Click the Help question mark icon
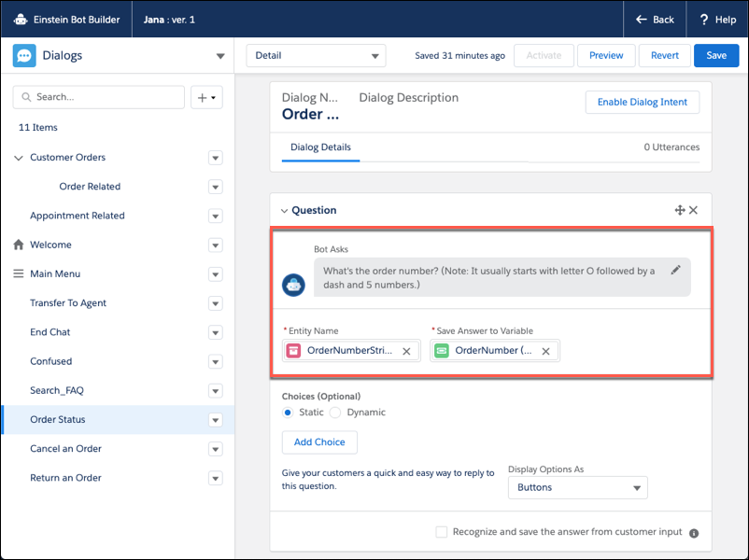This screenshot has height=560, width=749. tap(704, 20)
